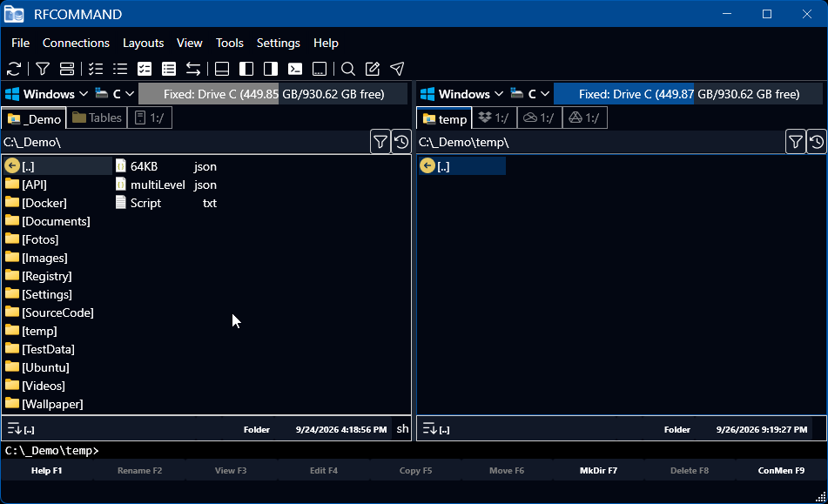Click right panel path filter icon

pyautogui.click(x=795, y=142)
